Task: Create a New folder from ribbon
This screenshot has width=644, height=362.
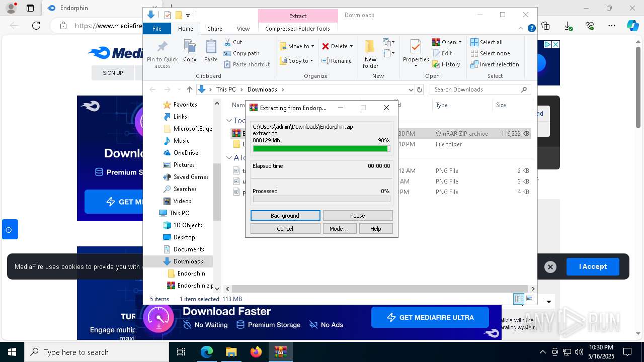Action: coord(370,54)
